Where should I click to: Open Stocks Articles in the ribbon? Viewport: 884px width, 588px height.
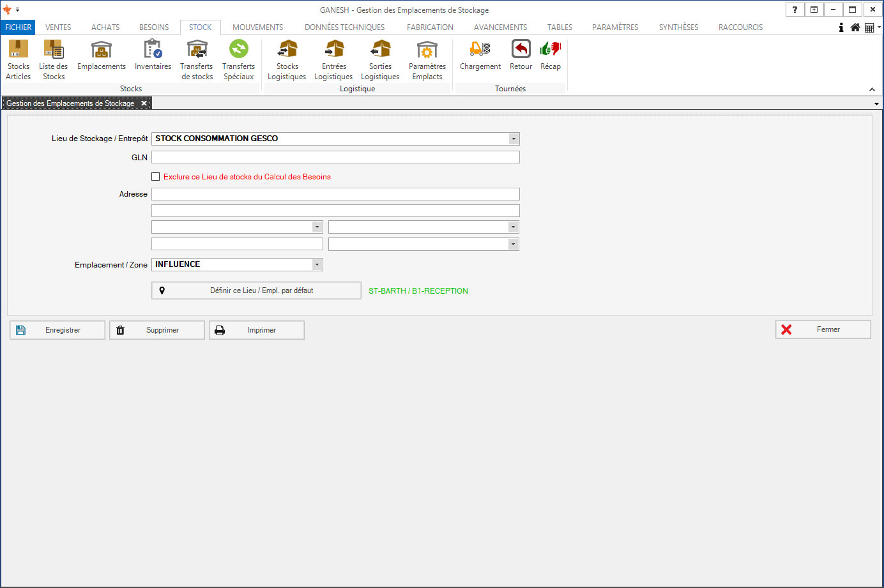coord(18,59)
